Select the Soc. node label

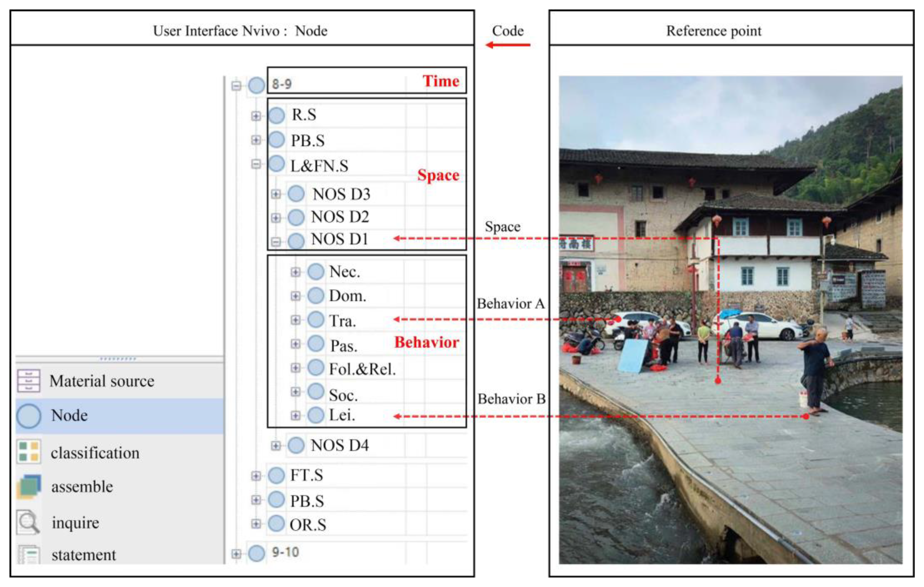[343, 395]
